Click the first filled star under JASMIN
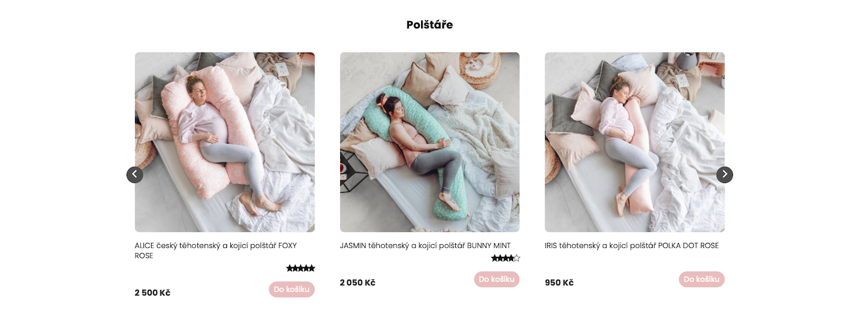 coord(494,258)
